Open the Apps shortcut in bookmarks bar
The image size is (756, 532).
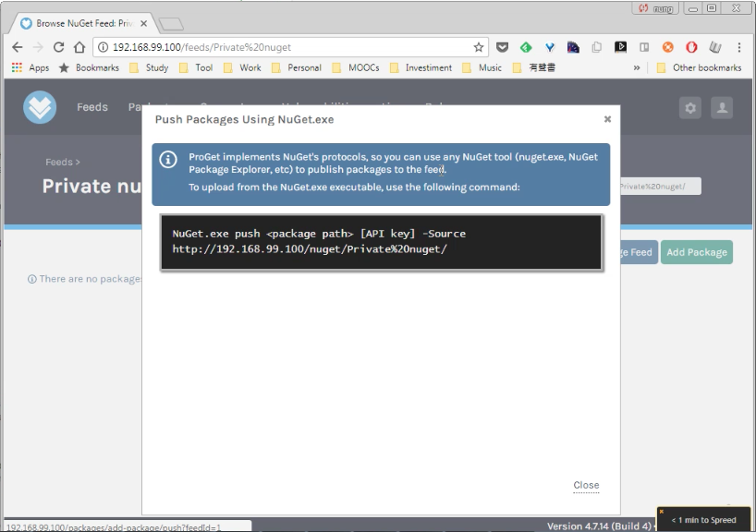click(x=30, y=68)
